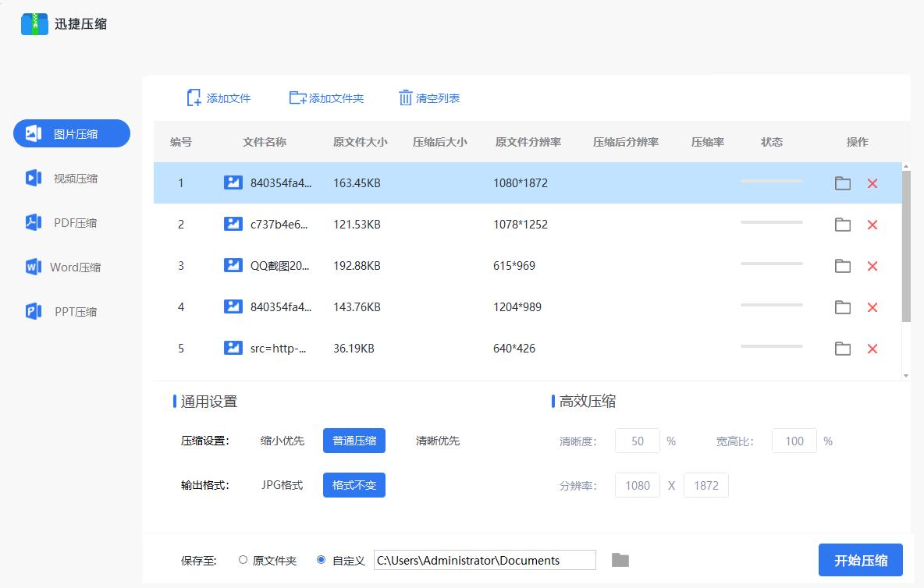The width and height of the screenshot is (924, 588).
Task: Keep 格式不变 as output format
Action: (354, 484)
